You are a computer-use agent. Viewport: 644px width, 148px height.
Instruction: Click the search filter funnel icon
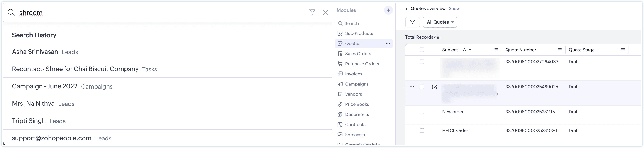pos(312,12)
